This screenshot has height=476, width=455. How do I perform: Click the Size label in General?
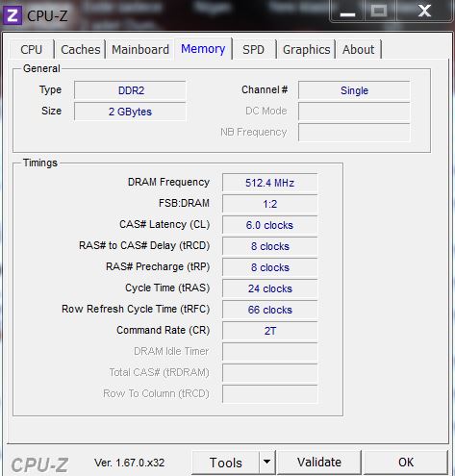point(51,111)
